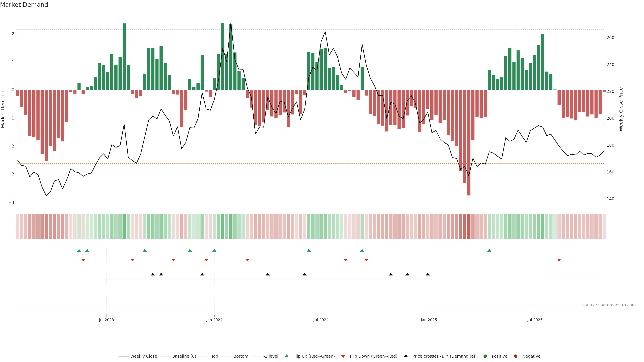Toggle the Flip Up green triangle legend icon
Image resolution: width=644 pixels, height=362 pixels.
coord(286,356)
